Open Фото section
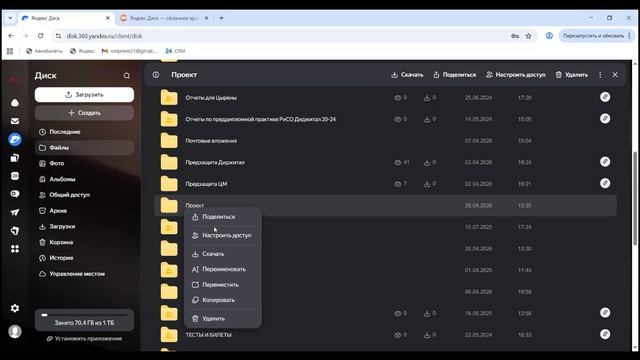Screen dimensions: 640x360 (x=84, y=163)
